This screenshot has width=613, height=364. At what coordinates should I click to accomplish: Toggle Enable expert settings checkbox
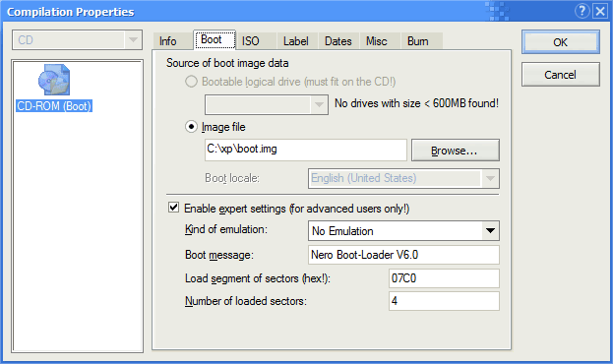(x=173, y=208)
